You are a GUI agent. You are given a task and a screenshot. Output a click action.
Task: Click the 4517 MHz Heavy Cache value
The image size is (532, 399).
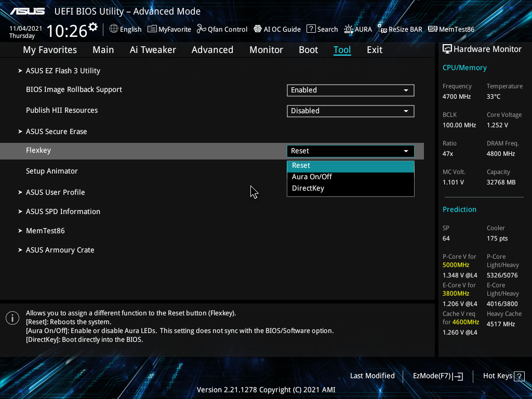[501, 324]
